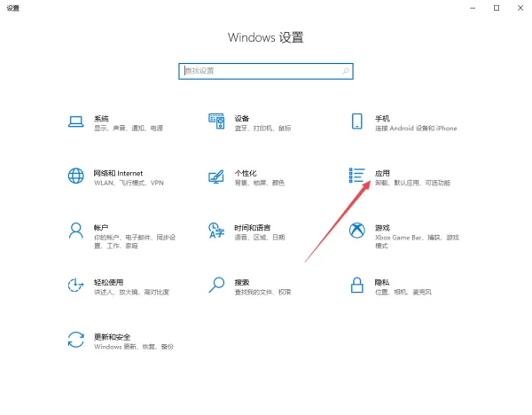The width and height of the screenshot is (532, 415).
Task: Click the Privacy padlock icon
Action: pyautogui.click(x=357, y=285)
